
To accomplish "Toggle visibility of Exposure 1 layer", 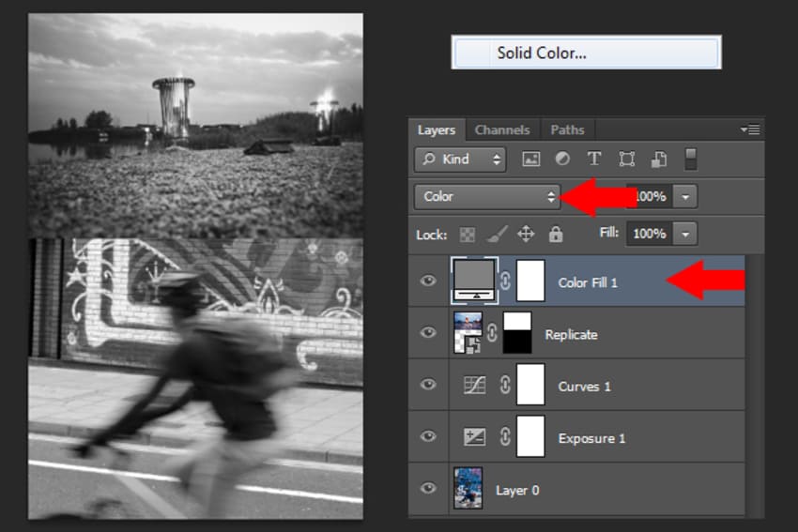I will pos(428,436).
